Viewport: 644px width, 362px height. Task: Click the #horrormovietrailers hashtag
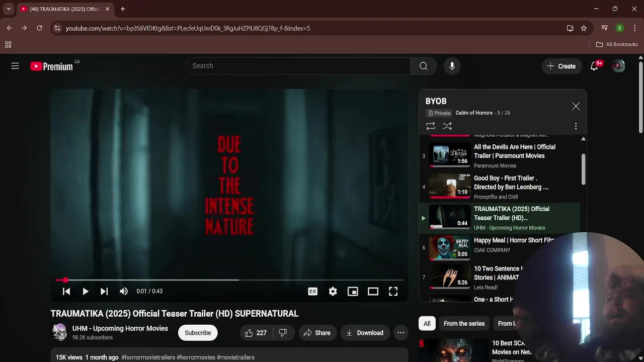(148, 357)
